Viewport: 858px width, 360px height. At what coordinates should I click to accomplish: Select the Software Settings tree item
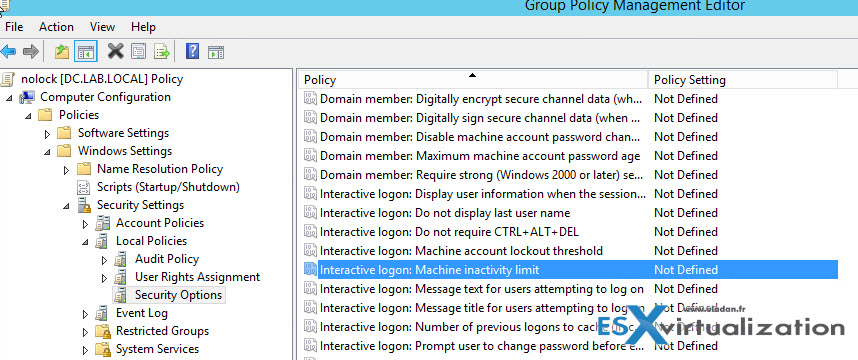123,133
